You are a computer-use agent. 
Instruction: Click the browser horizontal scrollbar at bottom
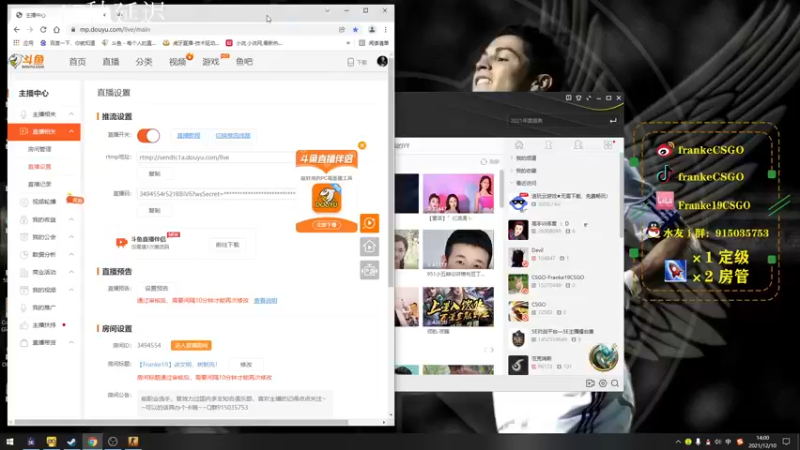(181, 422)
